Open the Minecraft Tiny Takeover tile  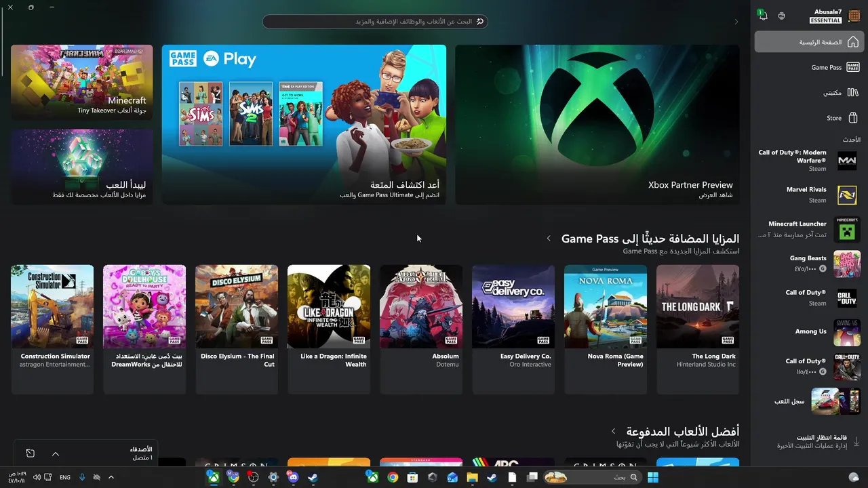[82, 83]
